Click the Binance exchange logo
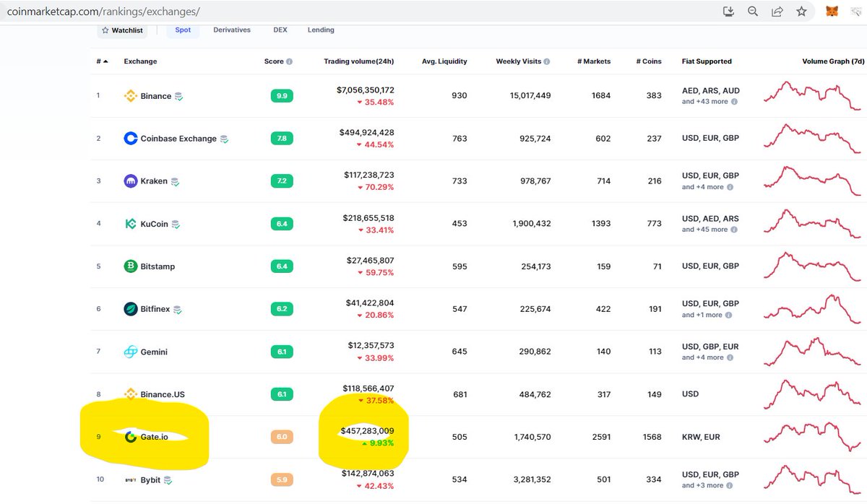The height and width of the screenshot is (504, 867). (131, 95)
